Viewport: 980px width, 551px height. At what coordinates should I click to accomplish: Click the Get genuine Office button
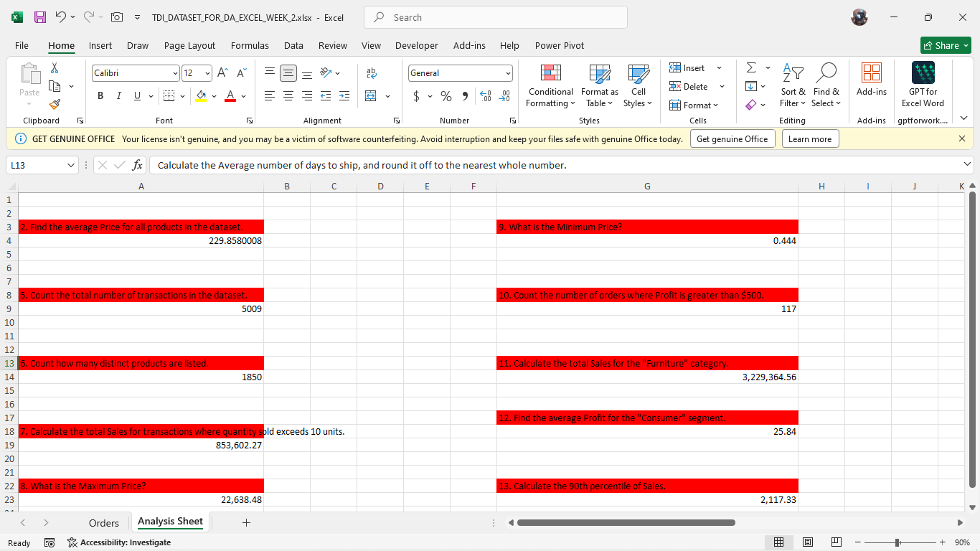coord(732,139)
